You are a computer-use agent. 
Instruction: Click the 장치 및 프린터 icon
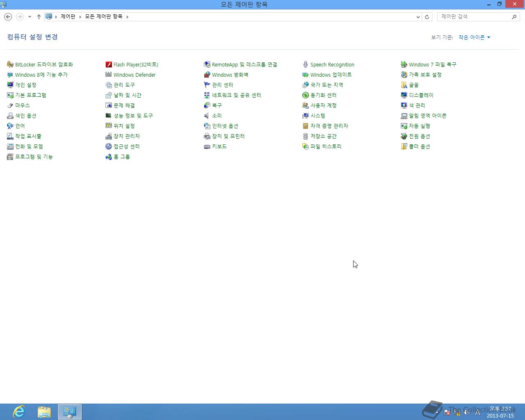207,136
